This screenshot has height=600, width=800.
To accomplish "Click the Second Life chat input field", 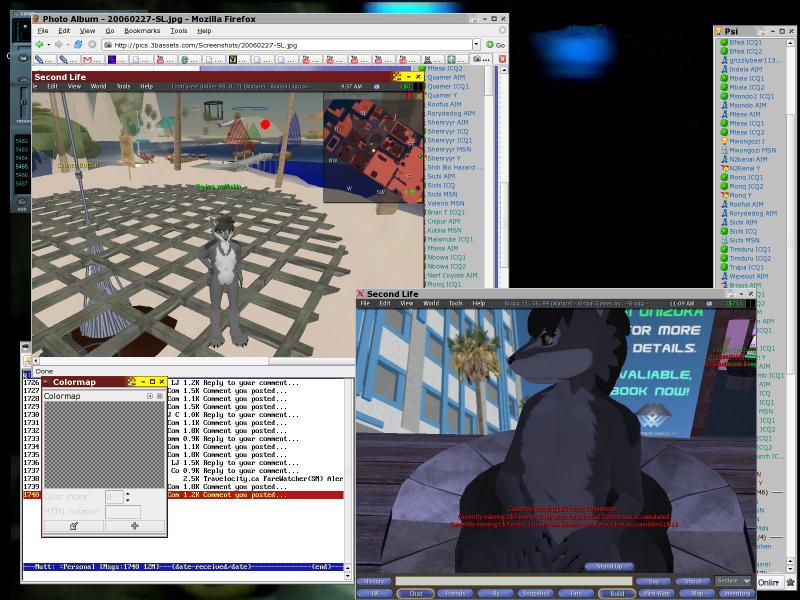I will (x=513, y=581).
